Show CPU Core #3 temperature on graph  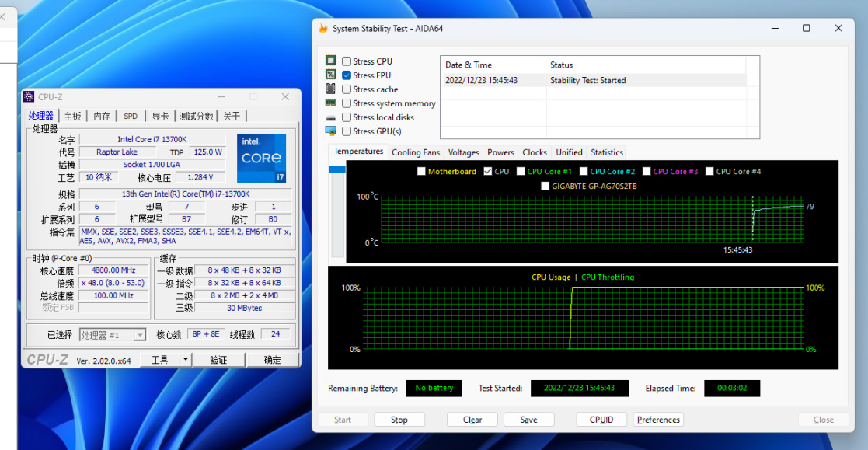[x=646, y=172]
